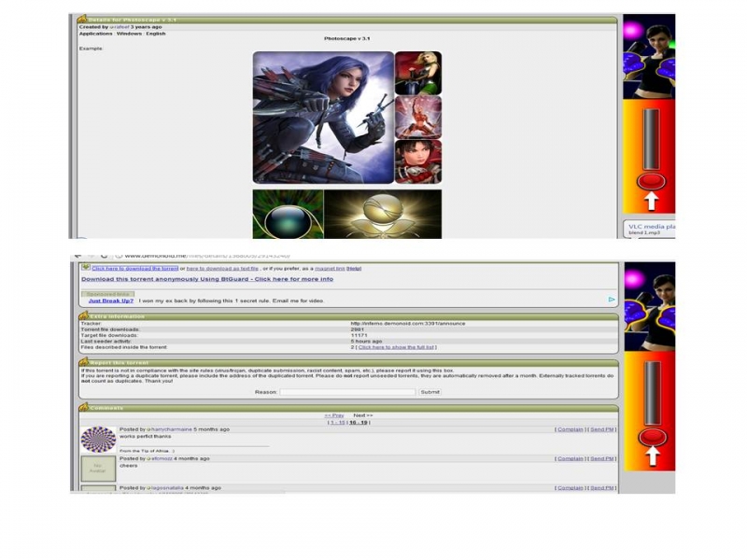Image resolution: width=747 pixels, height=560 pixels.
Task: Click the white up arrow in the lower ad
Action: pyautogui.click(x=651, y=456)
